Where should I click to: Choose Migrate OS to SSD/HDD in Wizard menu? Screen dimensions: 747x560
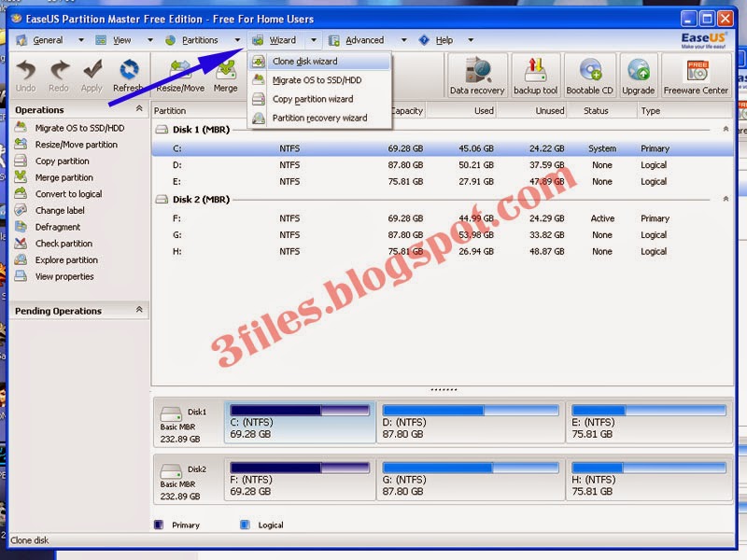[x=319, y=80]
